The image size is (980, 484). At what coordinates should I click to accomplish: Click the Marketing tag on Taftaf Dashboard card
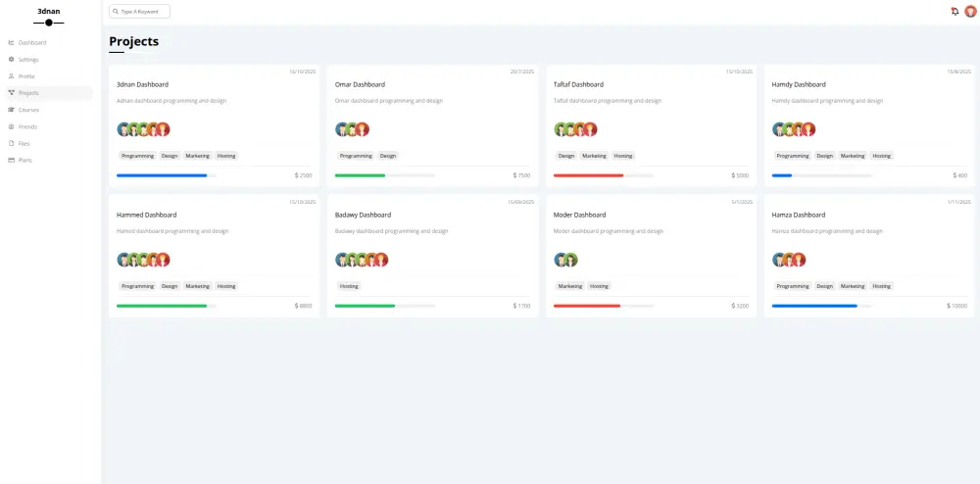(595, 156)
